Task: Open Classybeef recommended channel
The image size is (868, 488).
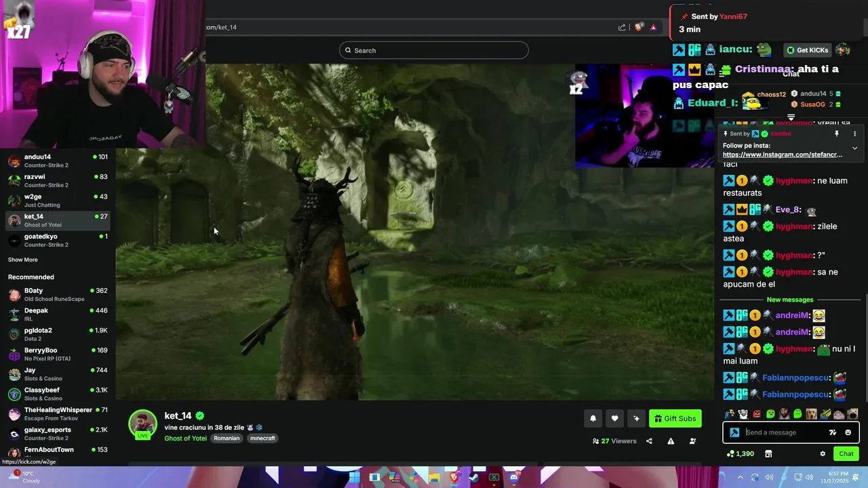Action: (x=58, y=394)
